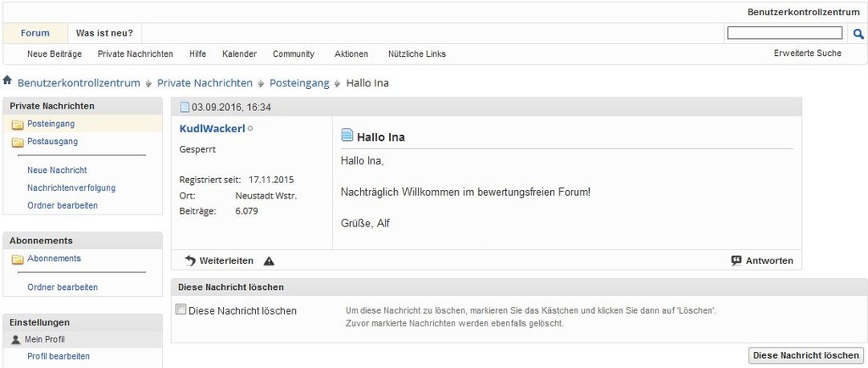Open the Postausgang folder link in sidebar
This screenshot has height=368, width=868.
[53, 142]
